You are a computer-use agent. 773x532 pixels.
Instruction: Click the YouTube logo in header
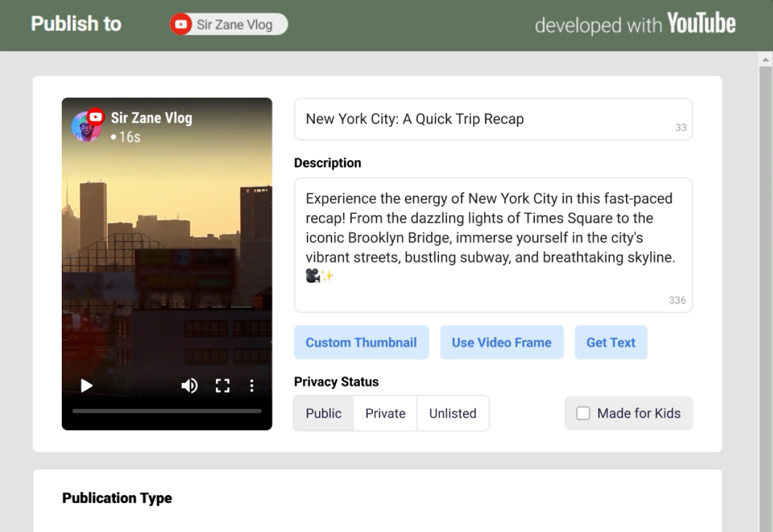701,25
